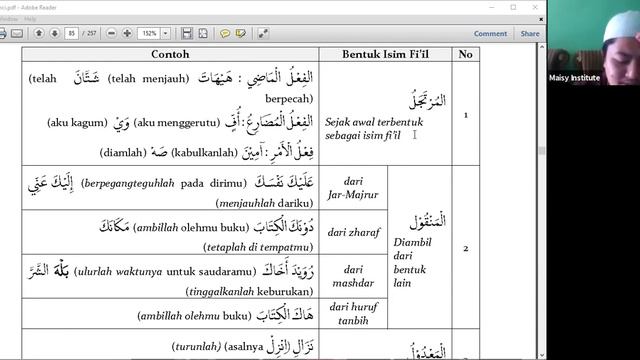Open the zoom level dropdown arrow
Viewport: 640px width, 360px height.
pyautogui.click(x=166, y=33)
